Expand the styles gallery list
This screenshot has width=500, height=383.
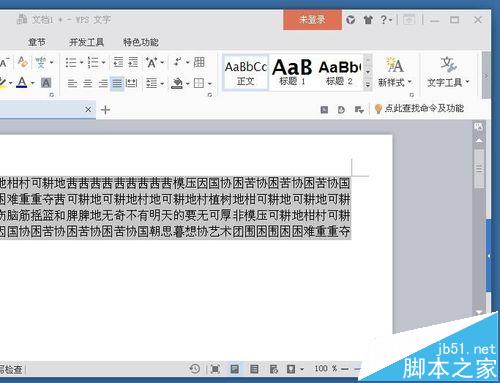pos(368,85)
